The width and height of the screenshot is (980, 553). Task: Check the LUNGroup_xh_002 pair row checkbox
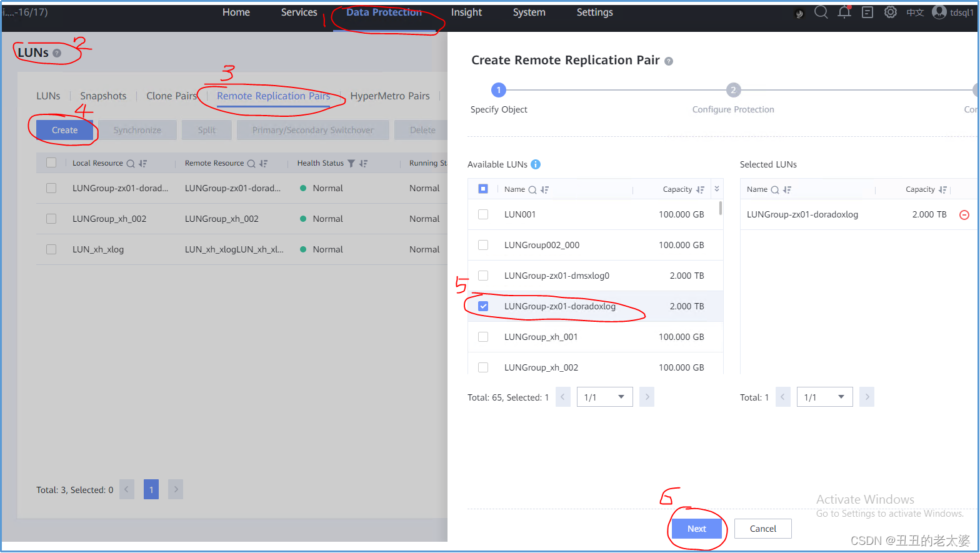(x=51, y=219)
